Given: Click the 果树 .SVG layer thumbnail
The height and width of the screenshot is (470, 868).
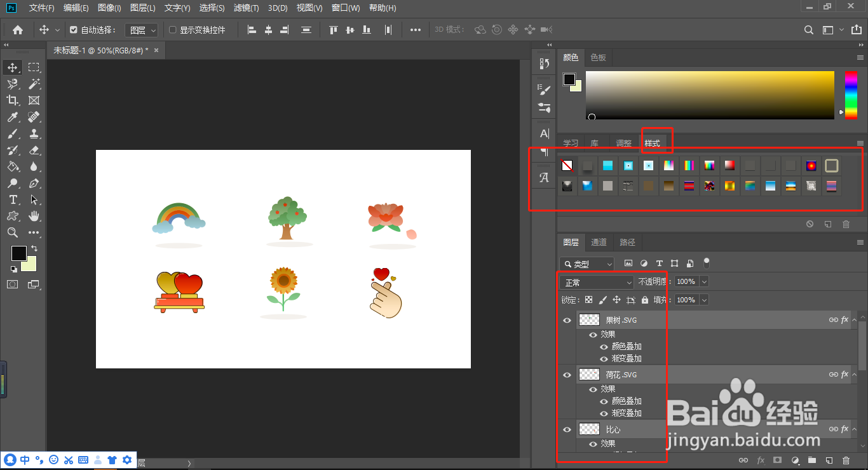Looking at the screenshot, I should tap(590, 321).
